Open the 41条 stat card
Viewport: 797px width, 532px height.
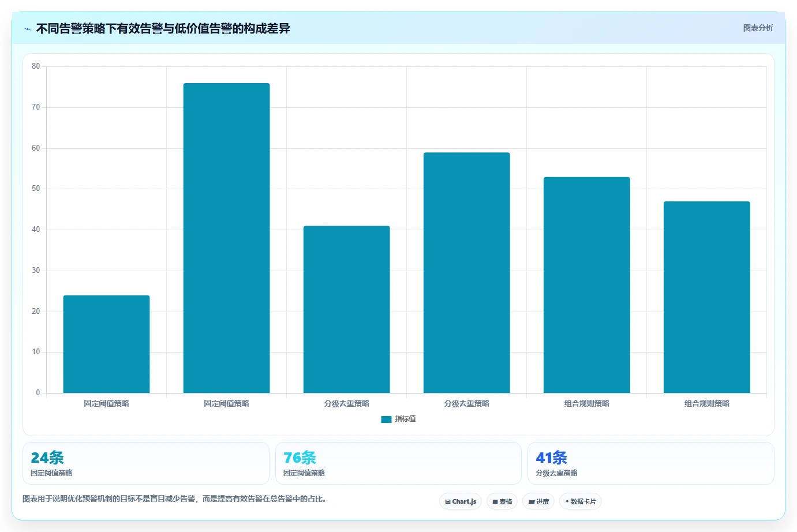tap(651, 463)
